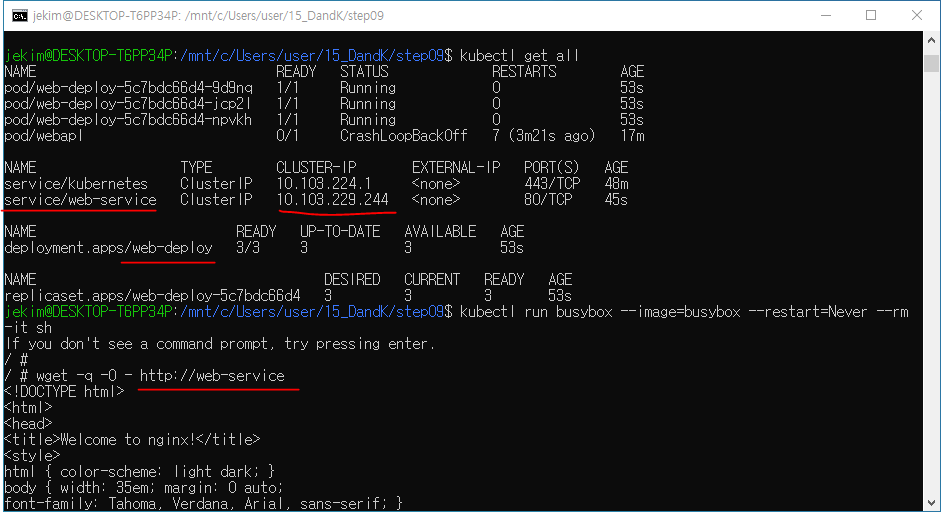
Task: Click the '3/3' deployment ready value
Action: pos(248,248)
